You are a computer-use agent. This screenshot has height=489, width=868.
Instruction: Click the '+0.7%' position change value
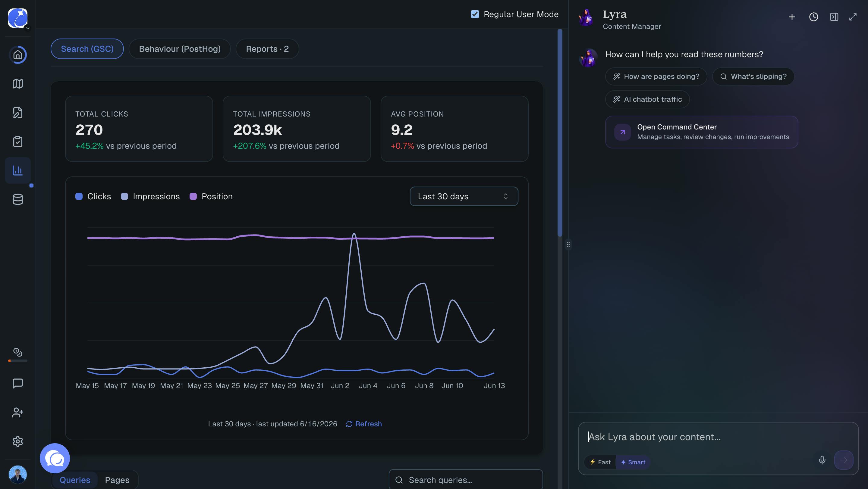pyautogui.click(x=402, y=146)
